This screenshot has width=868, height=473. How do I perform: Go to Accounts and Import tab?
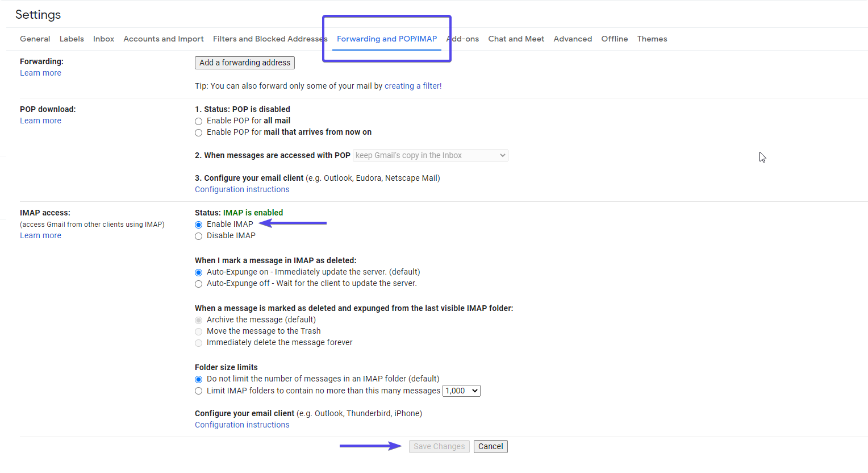(164, 39)
